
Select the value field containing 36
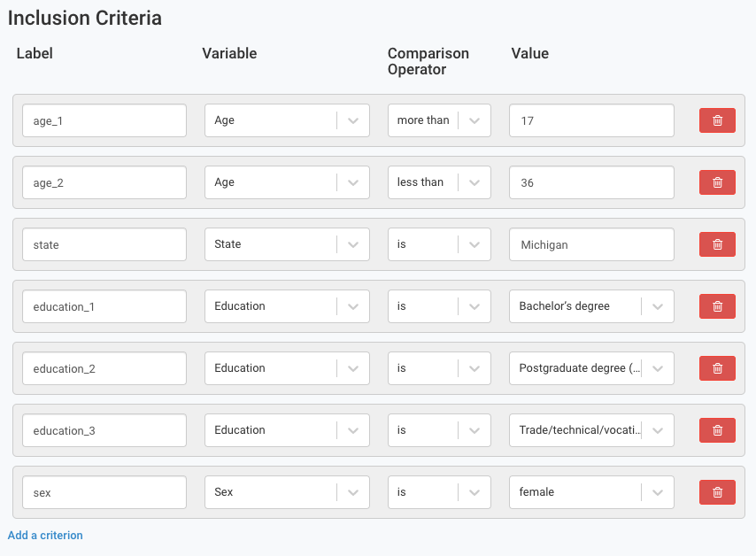pyautogui.click(x=590, y=182)
